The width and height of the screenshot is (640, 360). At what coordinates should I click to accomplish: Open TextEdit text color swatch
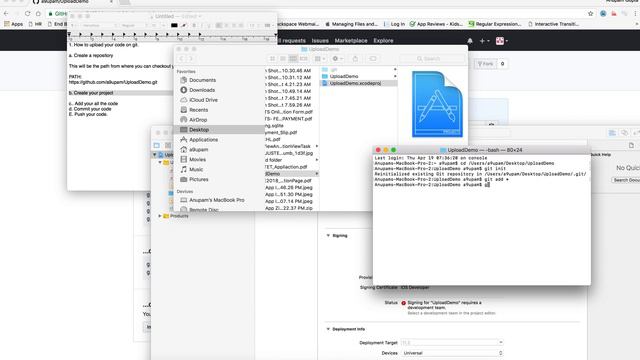(174, 25)
